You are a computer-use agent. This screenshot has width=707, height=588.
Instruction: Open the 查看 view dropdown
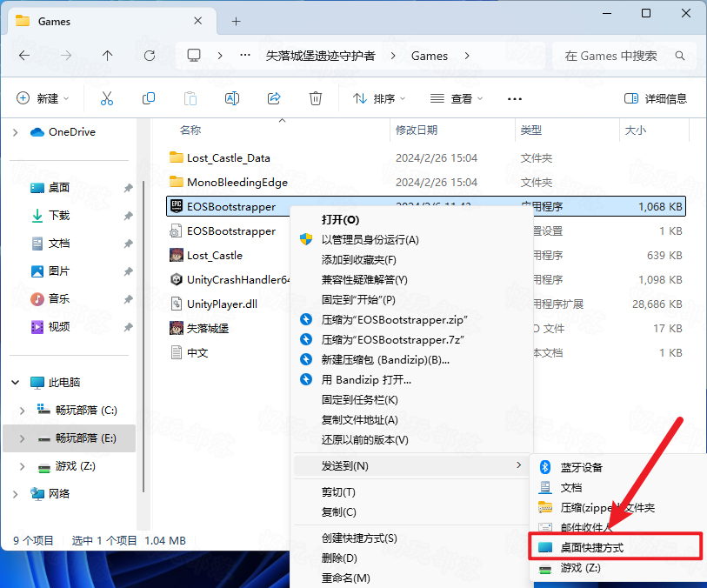tap(457, 98)
